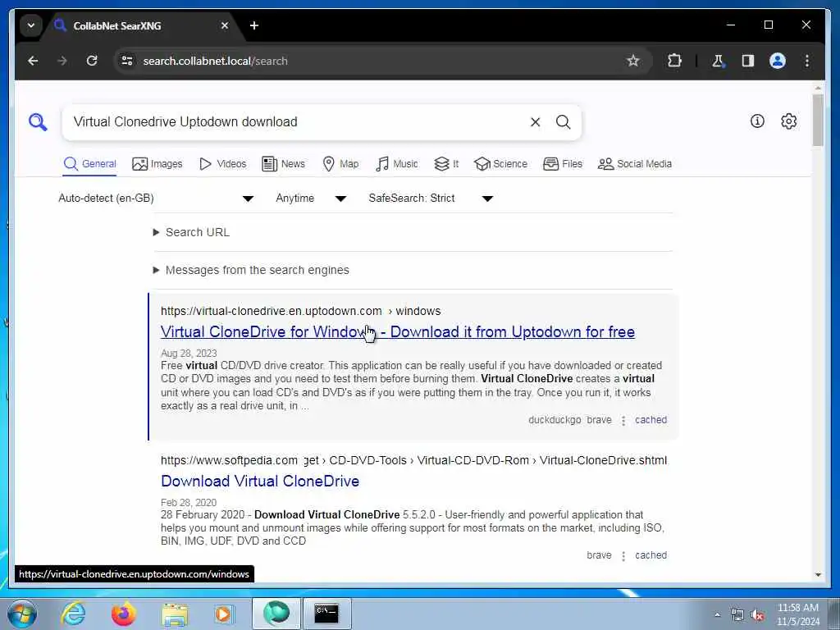
Task: Open the Auto-detect (en-GB) language dropdown
Action: click(x=155, y=199)
